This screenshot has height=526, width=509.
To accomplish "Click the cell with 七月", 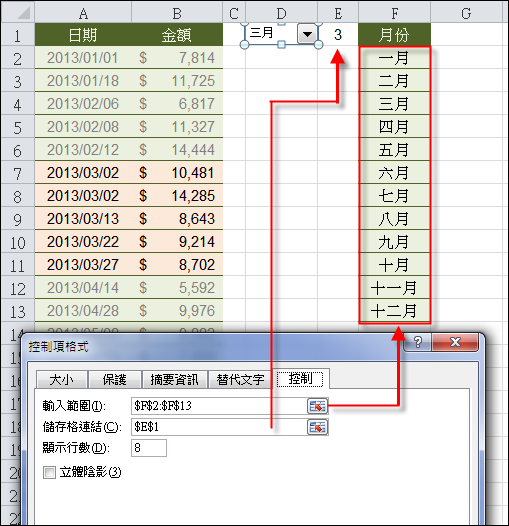I will point(394,196).
